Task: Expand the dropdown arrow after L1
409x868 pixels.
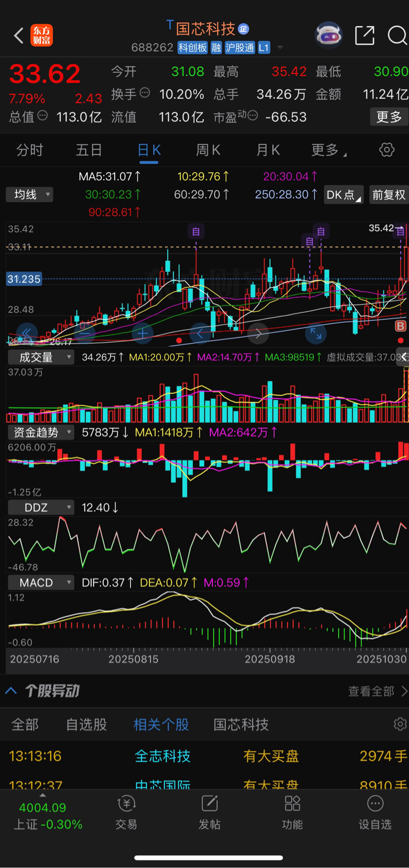Action: point(280,48)
